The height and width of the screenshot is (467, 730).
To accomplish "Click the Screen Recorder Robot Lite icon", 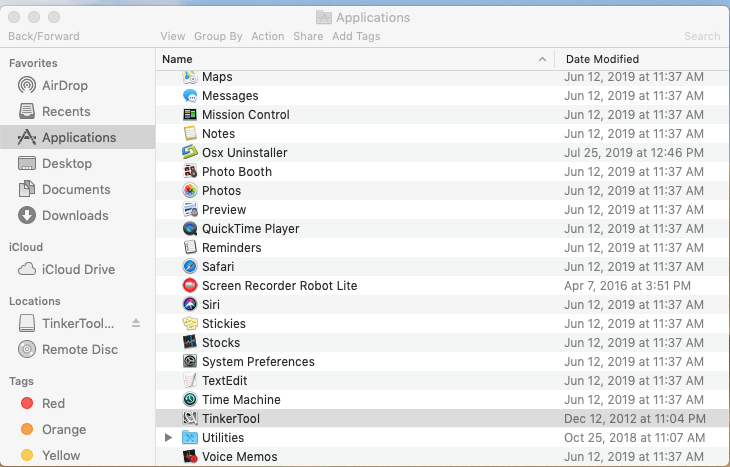I will point(189,286).
